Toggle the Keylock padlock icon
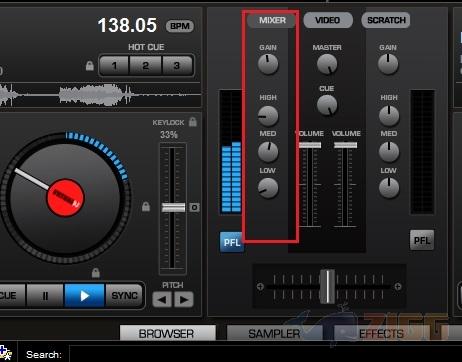Viewport: 462px width, 362px height. (193, 122)
